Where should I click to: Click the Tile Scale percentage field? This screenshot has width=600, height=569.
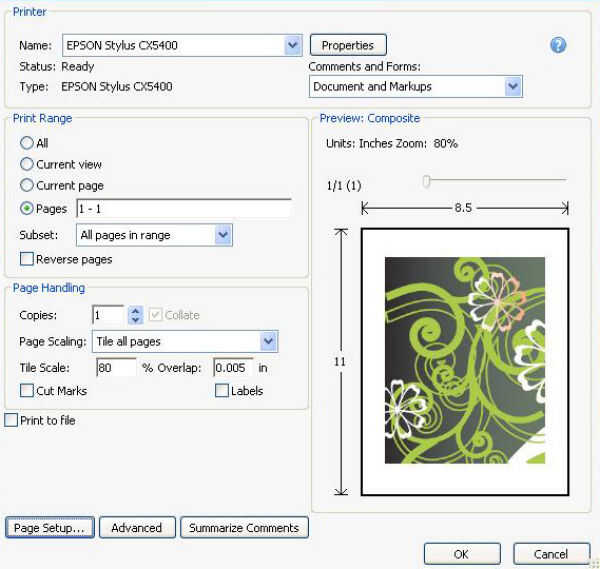(116, 368)
